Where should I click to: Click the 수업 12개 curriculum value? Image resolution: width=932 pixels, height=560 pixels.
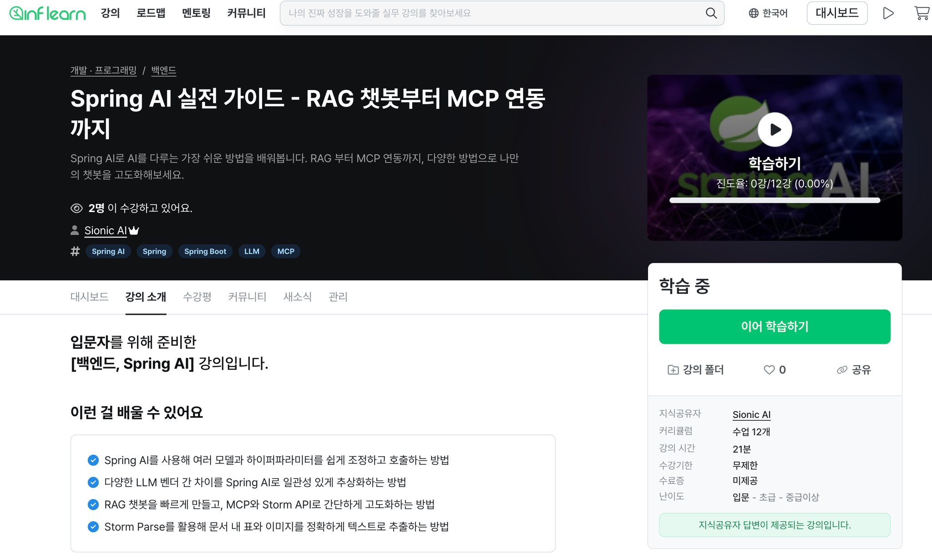(x=751, y=432)
